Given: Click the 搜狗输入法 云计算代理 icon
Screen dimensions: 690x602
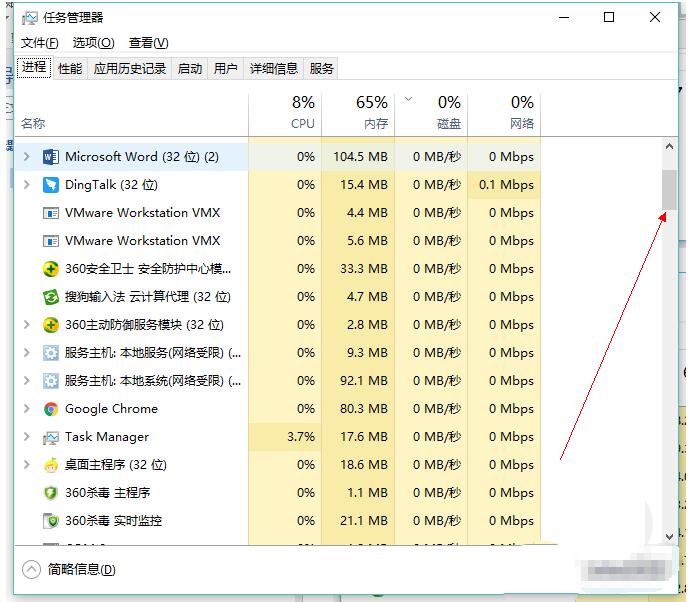Looking at the screenshot, I should [x=51, y=297].
